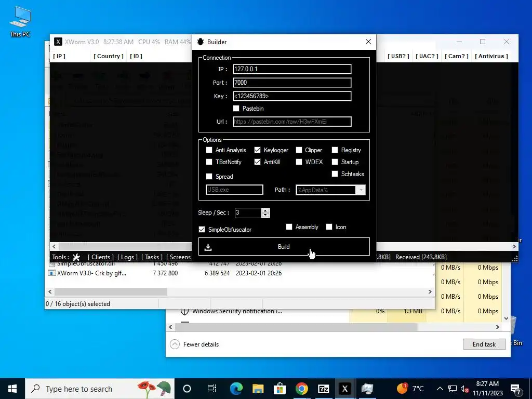This screenshot has width=532, height=399.
Task: Open the Path %AppData% dropdown
Action: [361, 190]
